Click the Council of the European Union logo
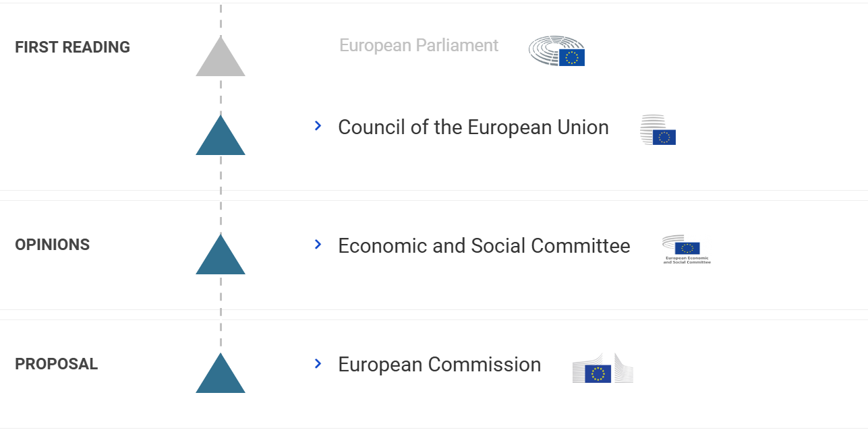The width and height of the screenshot is (868, 430). [x=658, y=130]
